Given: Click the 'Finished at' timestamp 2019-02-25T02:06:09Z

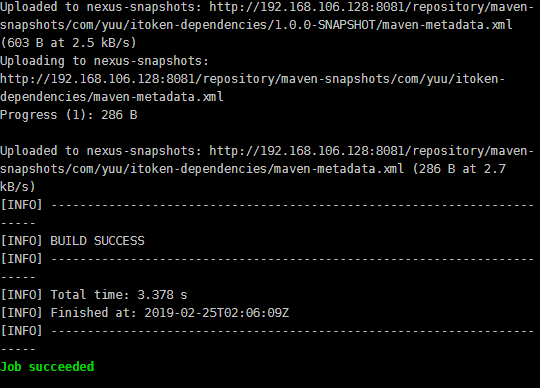Looking at the screenshot, I should click(x=217, y=313).
